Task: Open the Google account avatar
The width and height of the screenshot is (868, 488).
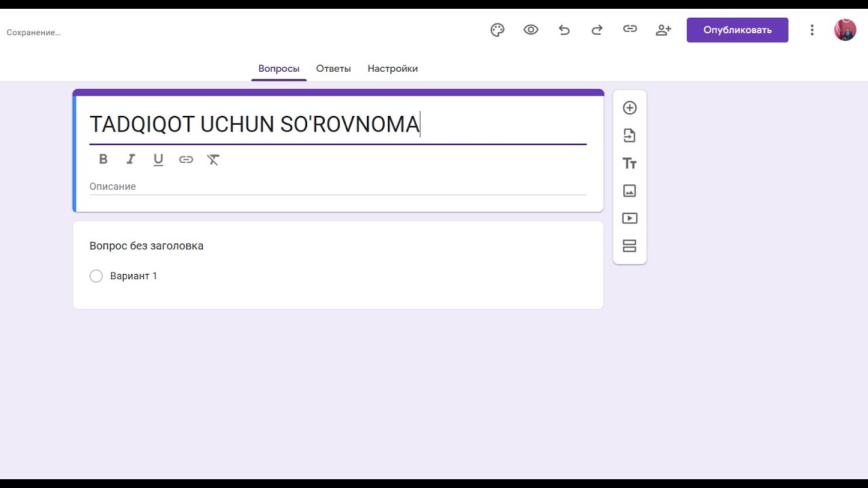Action: click(x=845, y=30)
